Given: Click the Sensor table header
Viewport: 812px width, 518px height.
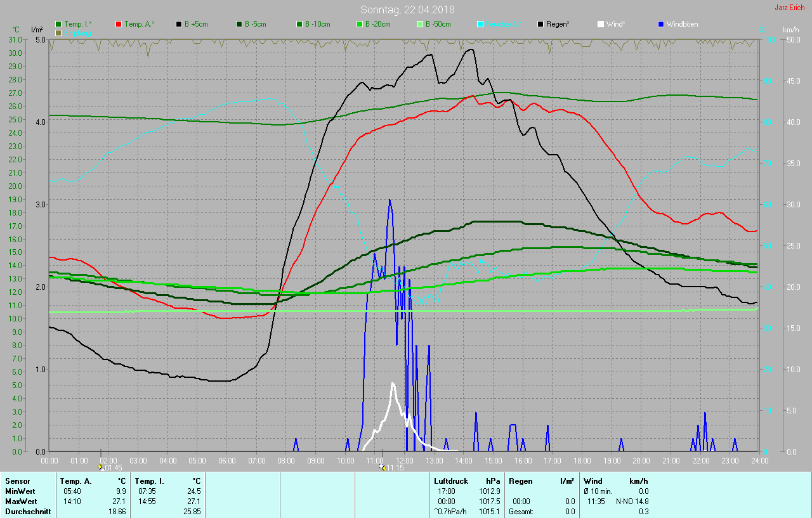Looking at the screenshot, I should (x=17, y=481).
